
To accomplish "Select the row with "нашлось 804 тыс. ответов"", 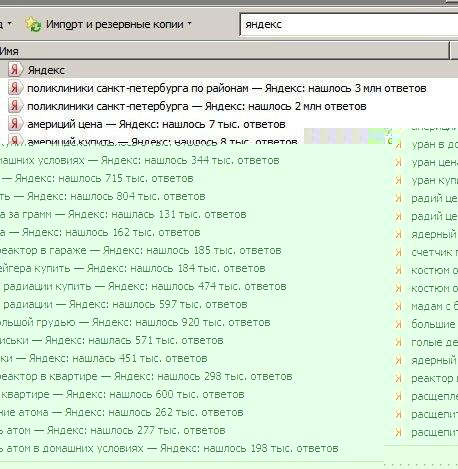I will [103, 196].
